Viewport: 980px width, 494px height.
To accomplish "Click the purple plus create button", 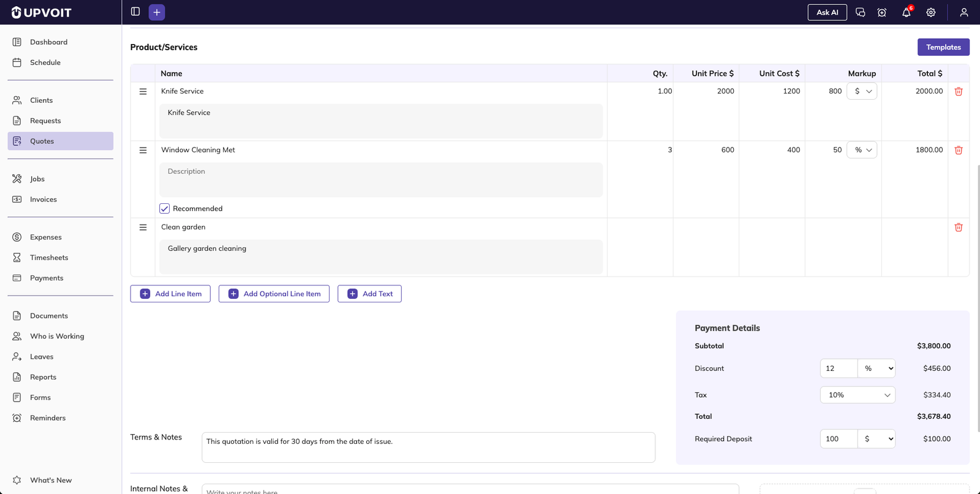I will pyautogui.click(x=157, y=12).
